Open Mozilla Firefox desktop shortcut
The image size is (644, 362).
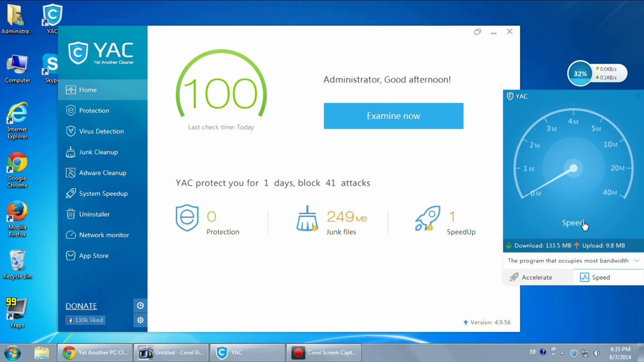click(17, 219)
